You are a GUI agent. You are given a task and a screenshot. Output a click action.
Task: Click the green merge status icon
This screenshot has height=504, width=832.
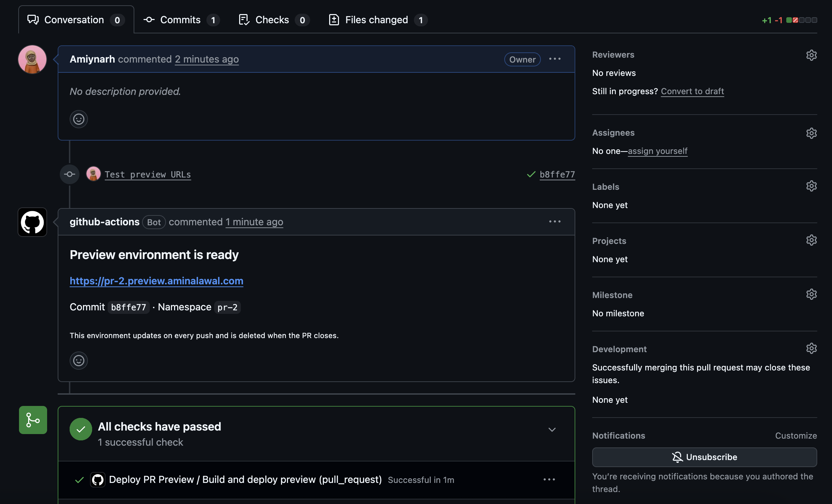click(x=33, y=420)
